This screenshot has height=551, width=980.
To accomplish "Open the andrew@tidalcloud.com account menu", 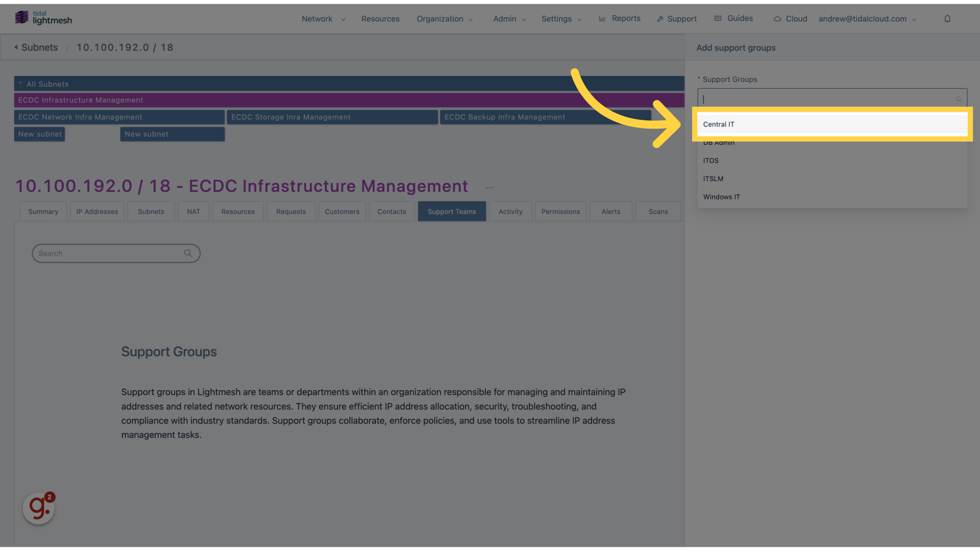I will [x=868, y=19].
